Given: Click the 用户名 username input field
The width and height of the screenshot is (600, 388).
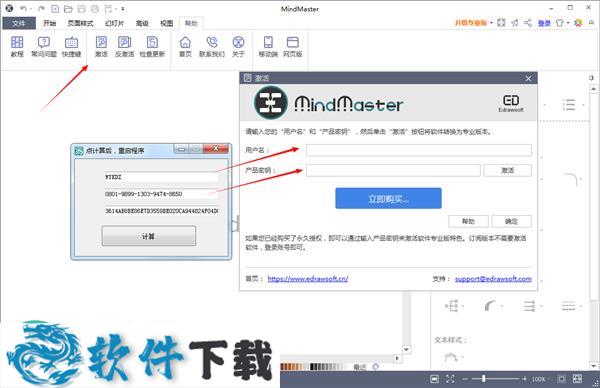Looking at the screenshot, I should tap(419, 150).
